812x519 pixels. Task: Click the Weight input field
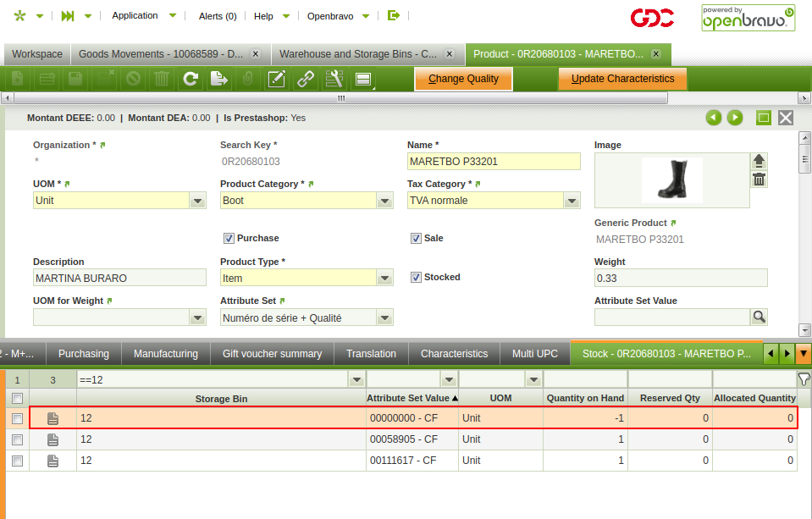tap(680, 278)
